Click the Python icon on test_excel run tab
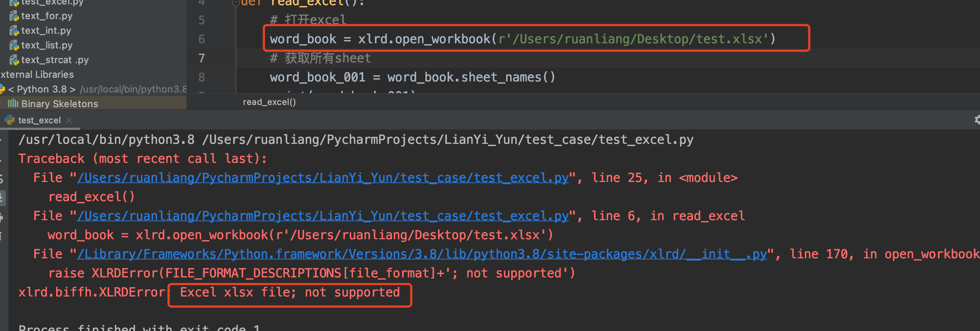980x331 pixels. [x=10, y=120]
